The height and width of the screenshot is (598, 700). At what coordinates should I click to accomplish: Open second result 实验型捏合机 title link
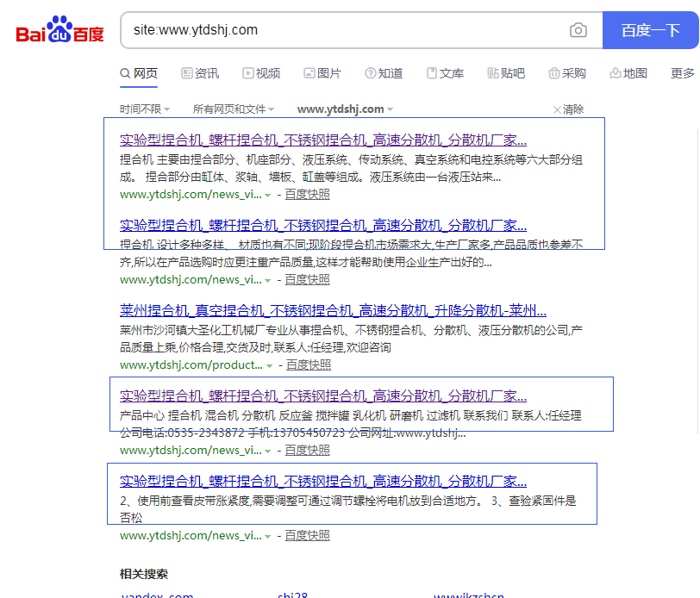click(x=323, y=226)
